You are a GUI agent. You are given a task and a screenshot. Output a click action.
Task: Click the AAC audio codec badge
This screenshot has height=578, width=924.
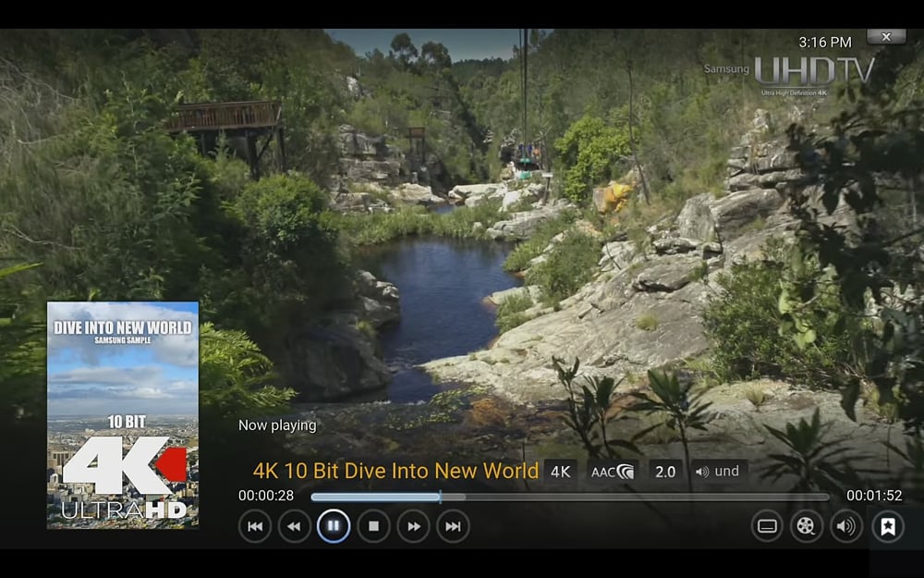(613, 472)
